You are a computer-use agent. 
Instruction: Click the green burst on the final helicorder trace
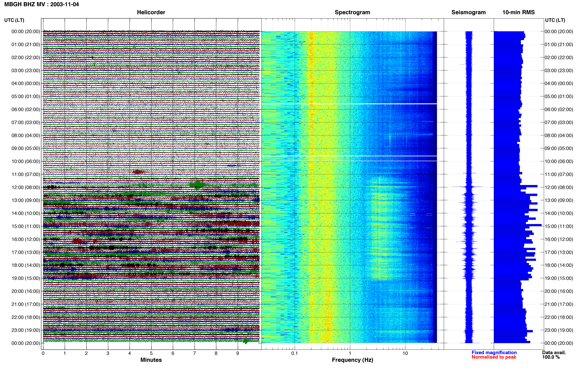click(x=246, y=341)
